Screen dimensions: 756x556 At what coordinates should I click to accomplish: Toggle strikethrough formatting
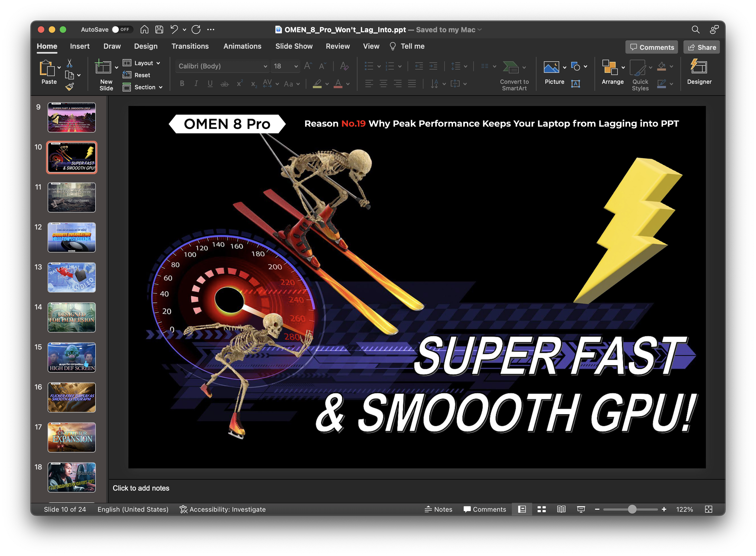[224, 84]
